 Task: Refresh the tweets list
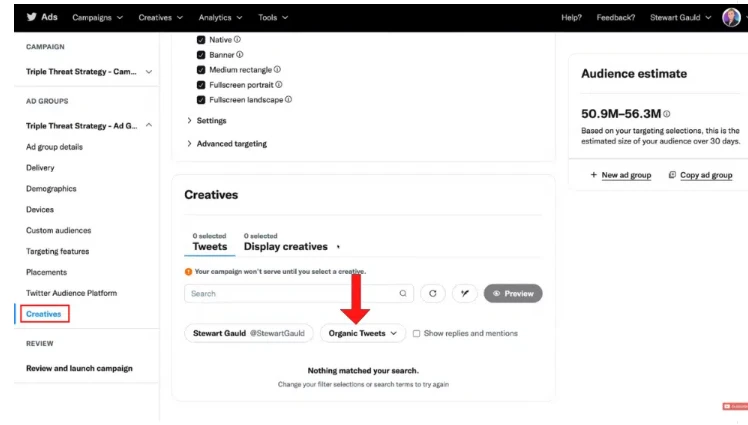(433, 293)
